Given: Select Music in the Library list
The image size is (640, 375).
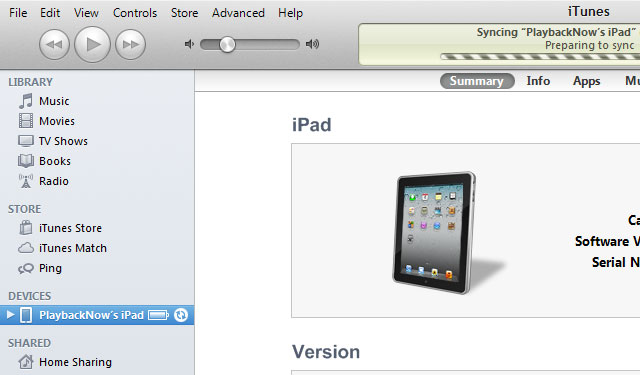Looking at the screenshot, I should 54,101.
